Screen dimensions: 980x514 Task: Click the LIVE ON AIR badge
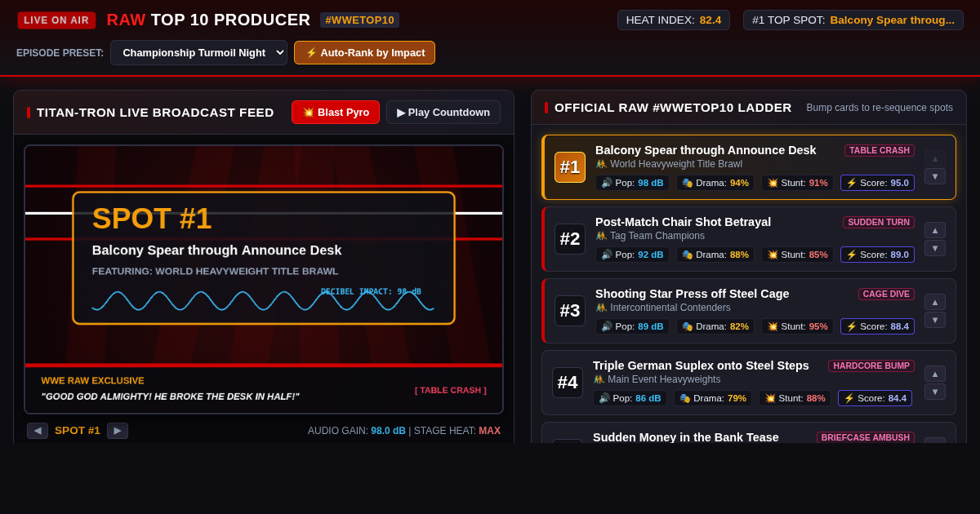coord(56,20)
